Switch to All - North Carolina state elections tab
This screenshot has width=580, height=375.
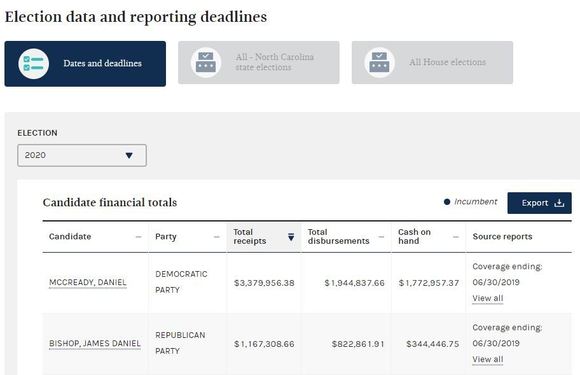(x=259, y=62)
